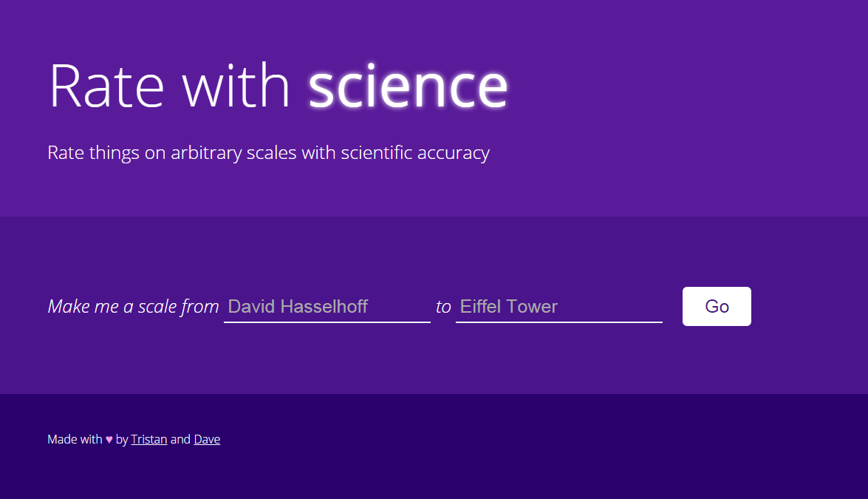868x499 pixels.
Task: Click the Go button
Action: pyautogui.click(x=717, y=306)
